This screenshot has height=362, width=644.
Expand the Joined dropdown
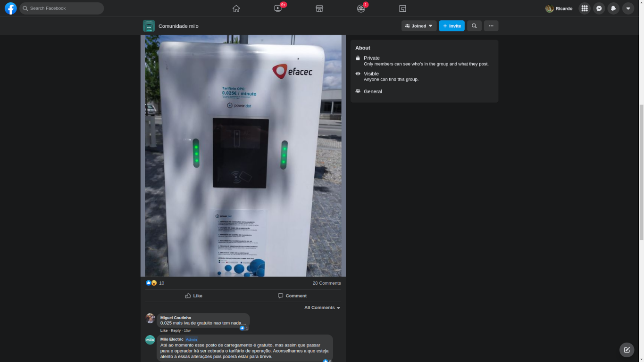[419, 26]
